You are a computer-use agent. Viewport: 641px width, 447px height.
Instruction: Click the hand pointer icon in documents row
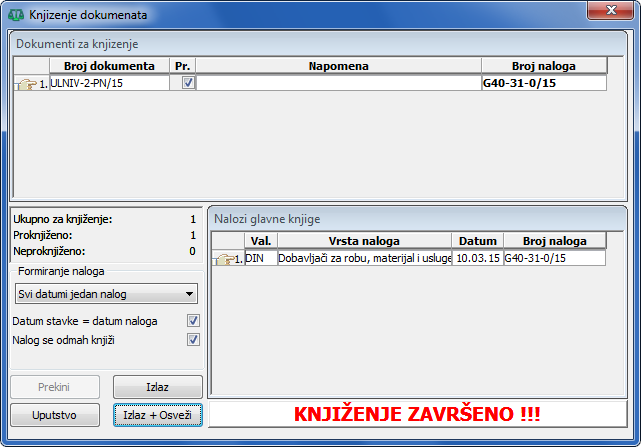point(27,84)
